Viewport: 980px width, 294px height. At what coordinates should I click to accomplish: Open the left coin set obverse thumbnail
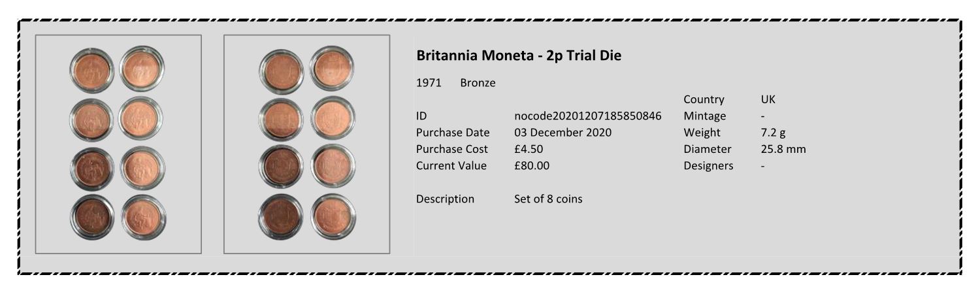coord(118,144)
